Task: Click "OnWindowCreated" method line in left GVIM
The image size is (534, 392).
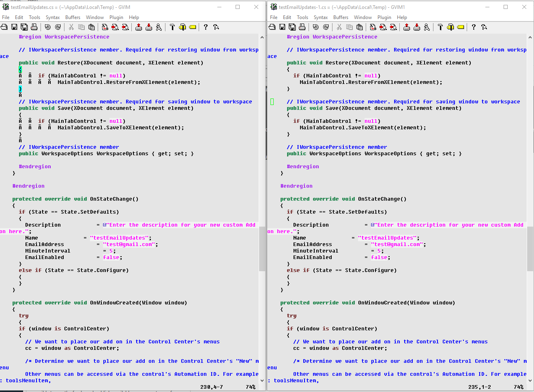Action: 100,303
